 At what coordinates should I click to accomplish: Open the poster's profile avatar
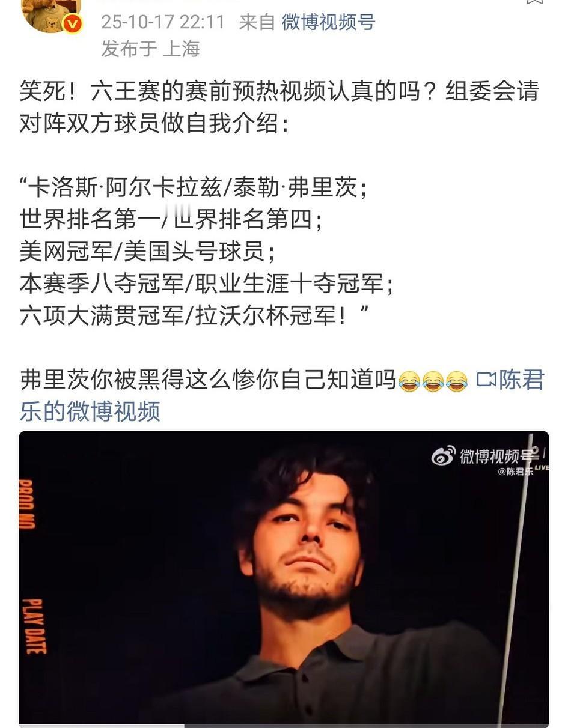[x=51, y=12]
